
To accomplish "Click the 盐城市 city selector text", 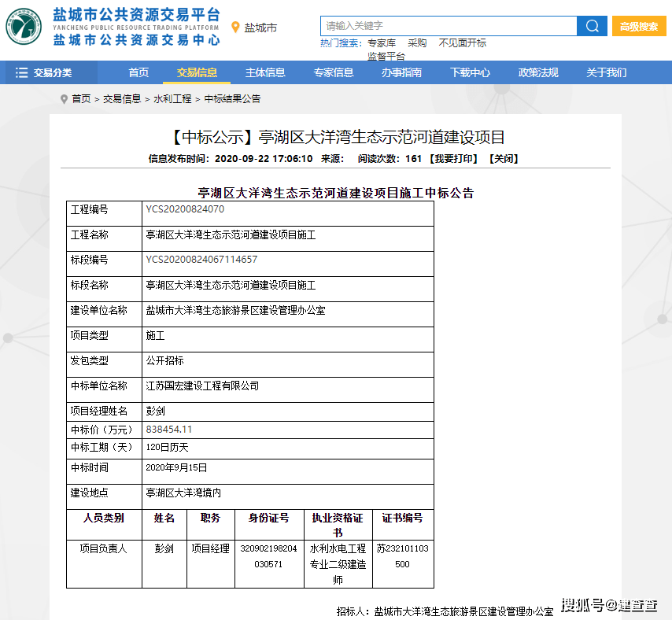I will [260, 28].
